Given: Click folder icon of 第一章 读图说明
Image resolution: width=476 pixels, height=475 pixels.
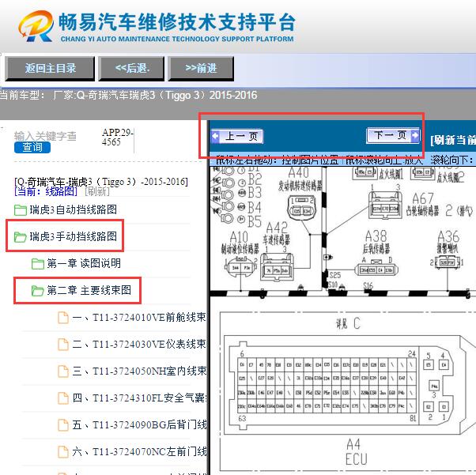Looking at the screenshot, I should click(38, 263).
